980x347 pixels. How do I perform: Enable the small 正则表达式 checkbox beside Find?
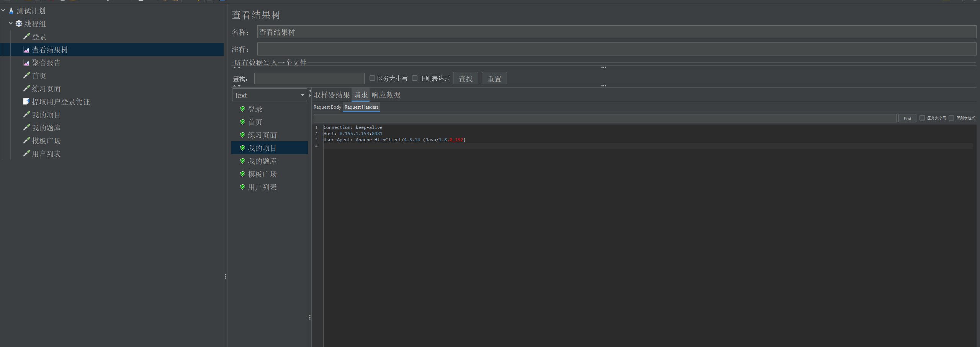951,118
